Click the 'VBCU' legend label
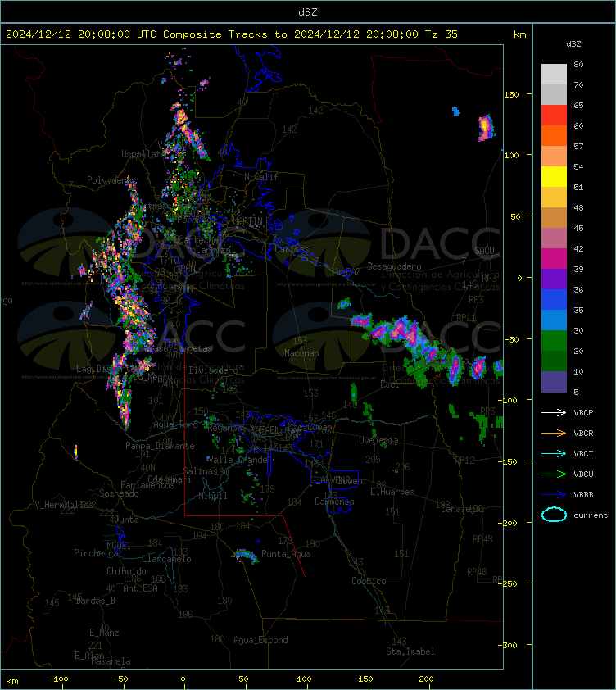This screenshot has width=616, height=690. coord(583,474)
